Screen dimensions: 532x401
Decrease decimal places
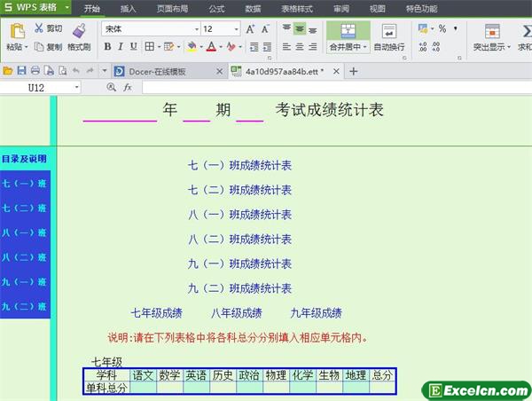coord(436,46)
